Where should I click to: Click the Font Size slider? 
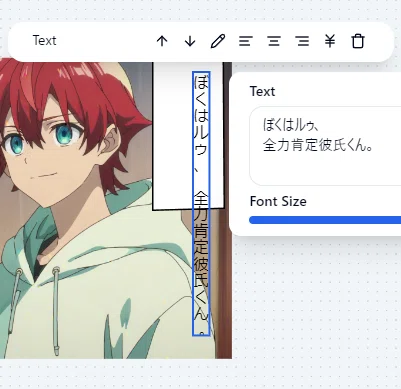pos(325,220)
